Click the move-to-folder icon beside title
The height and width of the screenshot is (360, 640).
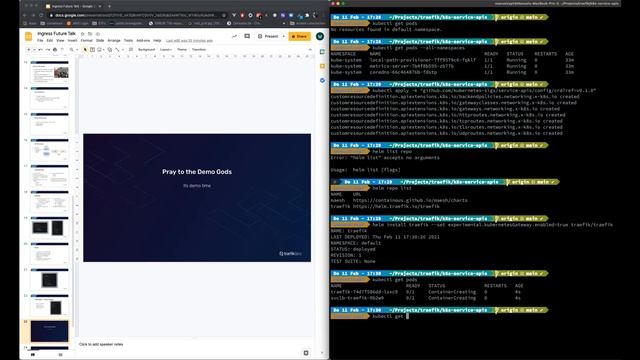(90, 34)
